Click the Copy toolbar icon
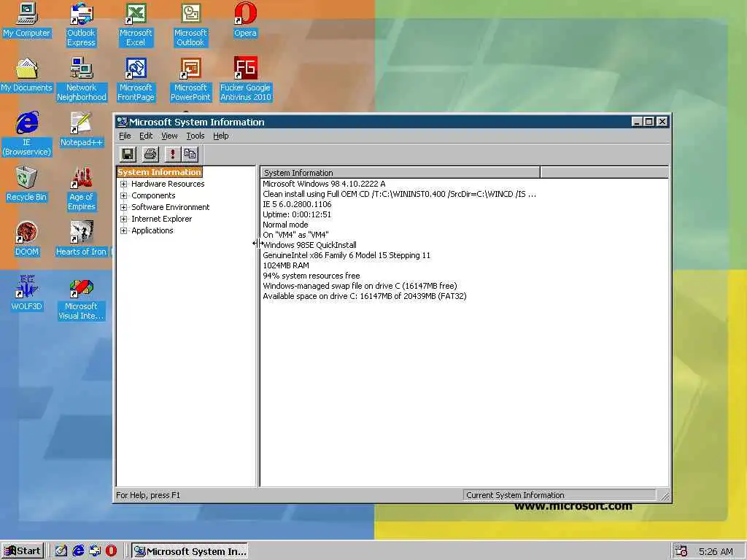747x560 pixels. (x=190, y=155)
